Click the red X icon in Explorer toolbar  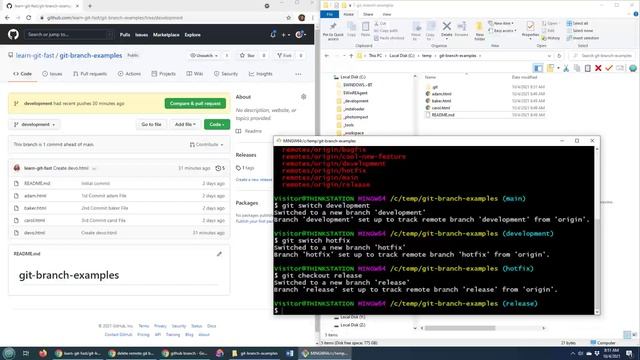coord(598,68)
